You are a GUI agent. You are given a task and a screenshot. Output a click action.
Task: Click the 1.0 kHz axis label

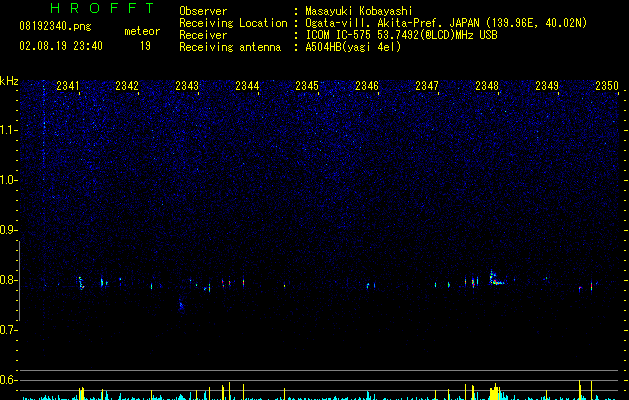[x=8, y=180]
